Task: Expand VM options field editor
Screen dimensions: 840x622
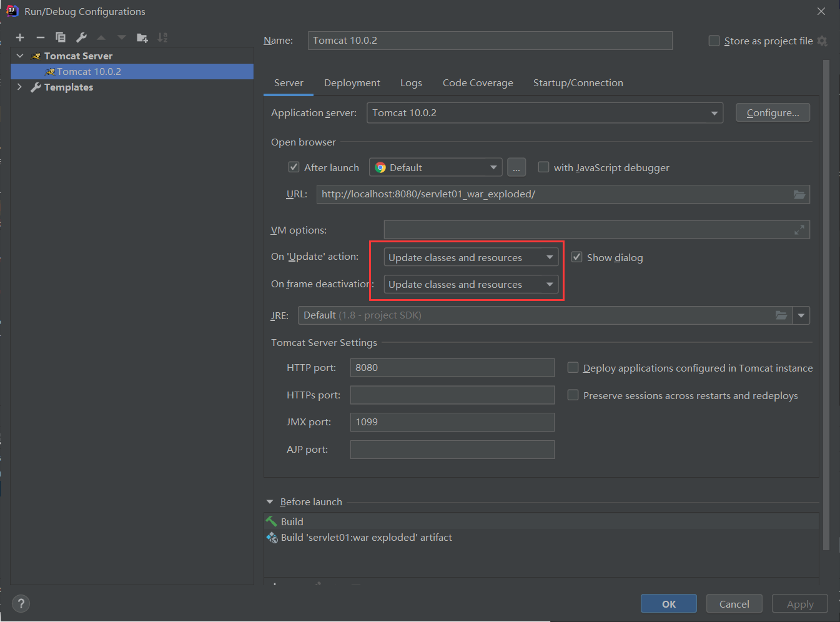Action: [799, 230]
